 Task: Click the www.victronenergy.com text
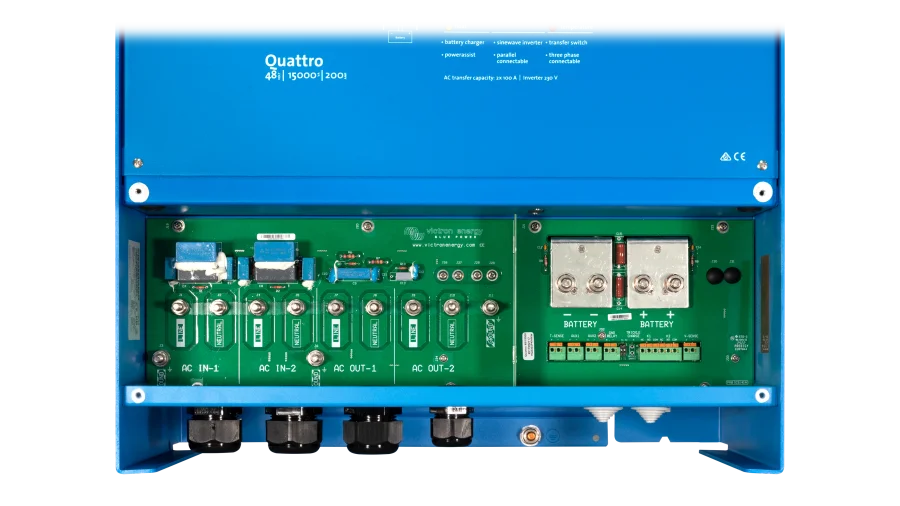click(444, 245)
